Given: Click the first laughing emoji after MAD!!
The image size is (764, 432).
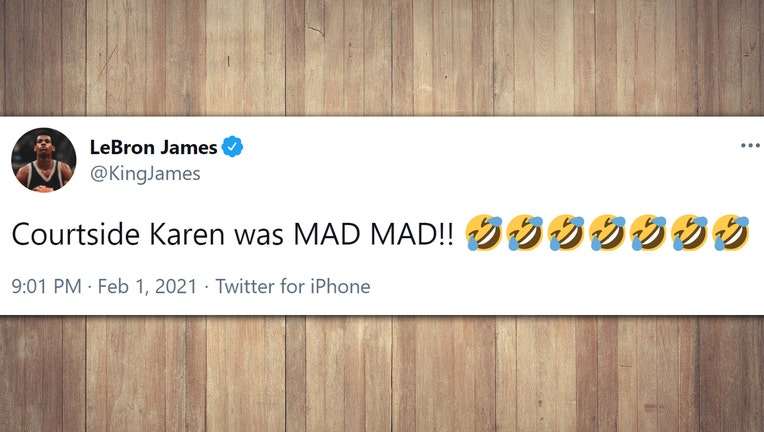Looking at the screenshot, I should [x=484, y=233].
